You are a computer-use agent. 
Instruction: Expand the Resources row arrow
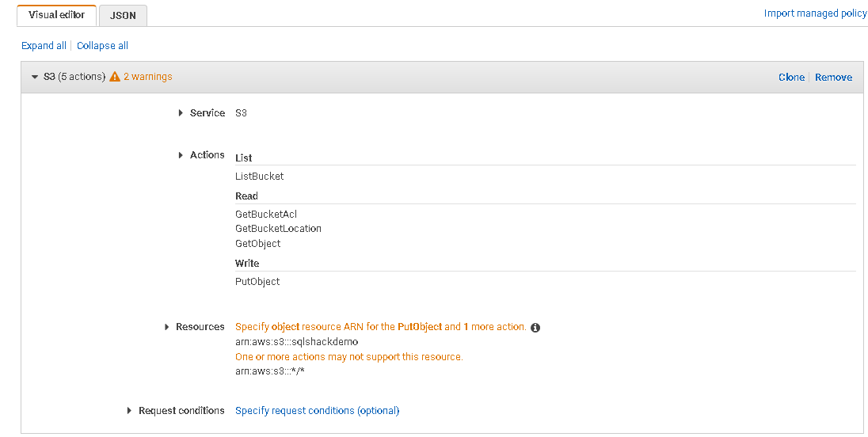click(167, 327)
